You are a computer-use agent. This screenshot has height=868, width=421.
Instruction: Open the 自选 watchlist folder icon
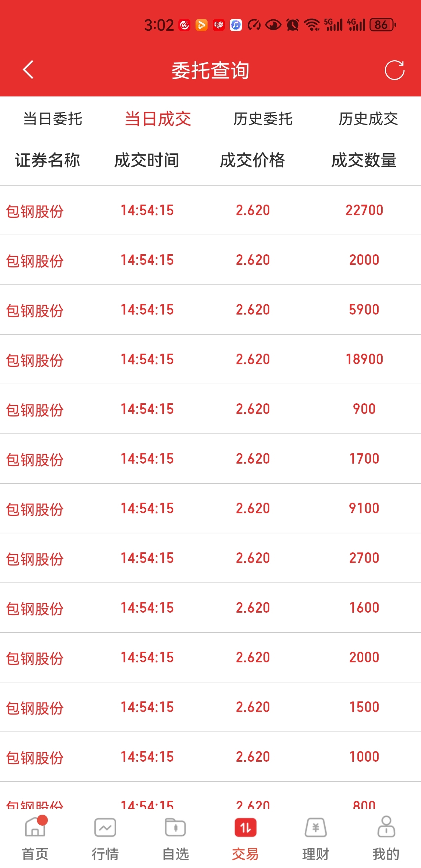175,827
